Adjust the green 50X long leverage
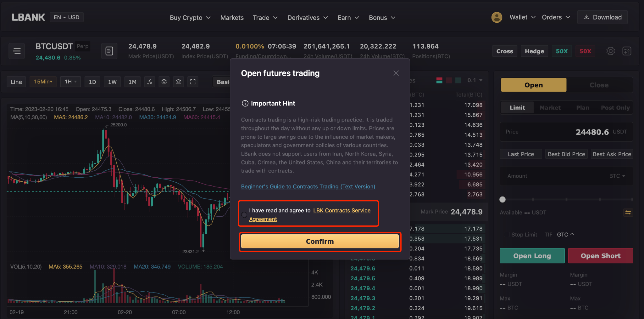Screen dimensions: 644x319 coord(562,51)
